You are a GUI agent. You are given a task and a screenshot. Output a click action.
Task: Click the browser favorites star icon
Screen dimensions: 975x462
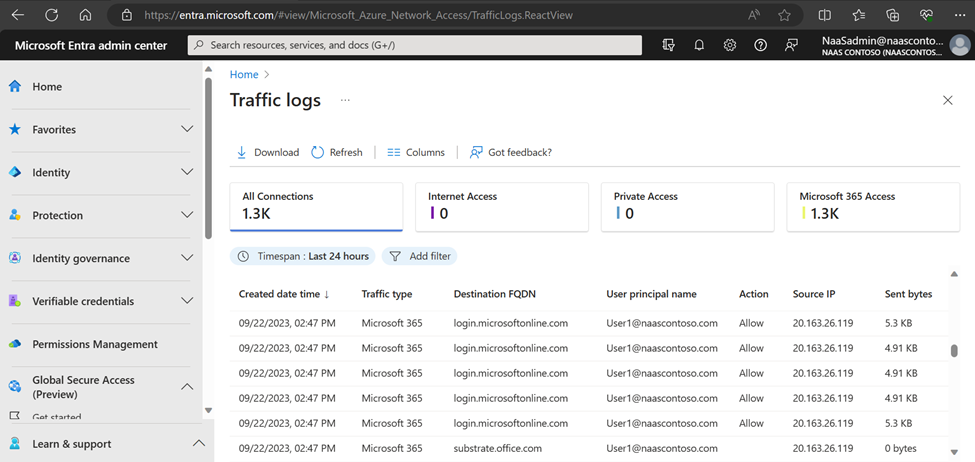coord(784,15)
